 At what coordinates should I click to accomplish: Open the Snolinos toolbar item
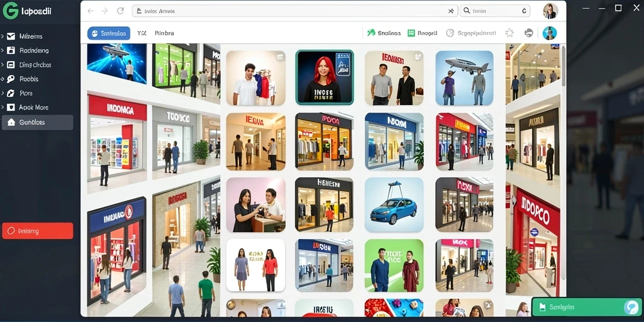pyautogui.click(x=384, y=33)
